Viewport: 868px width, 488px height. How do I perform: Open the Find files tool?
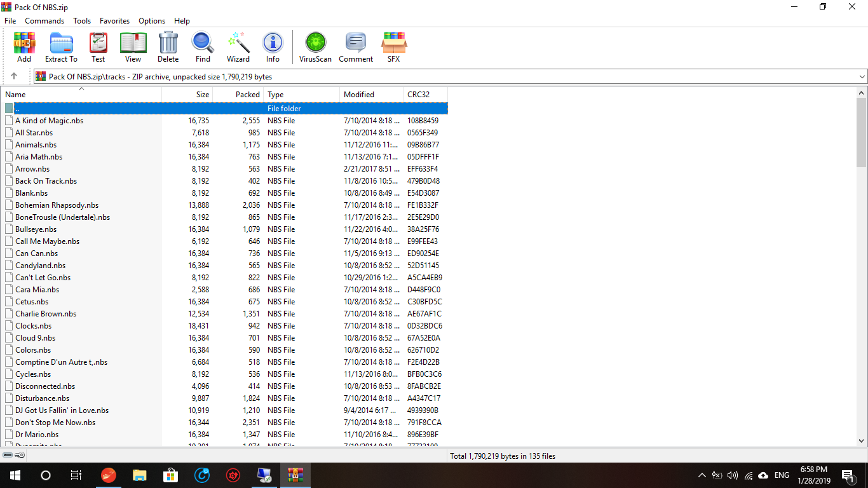point(203,48)
